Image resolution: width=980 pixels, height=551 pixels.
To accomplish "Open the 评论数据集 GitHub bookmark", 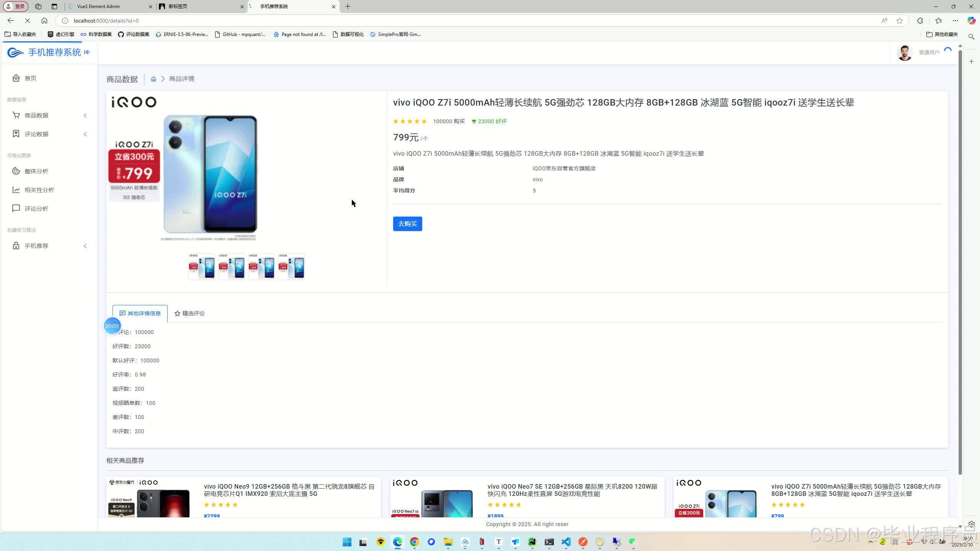I will 134,34.
